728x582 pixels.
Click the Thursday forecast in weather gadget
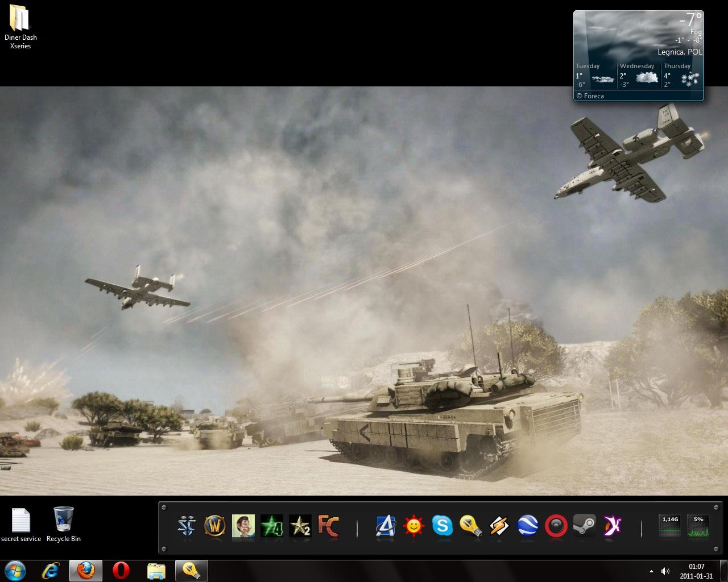(x=682, y=75)
